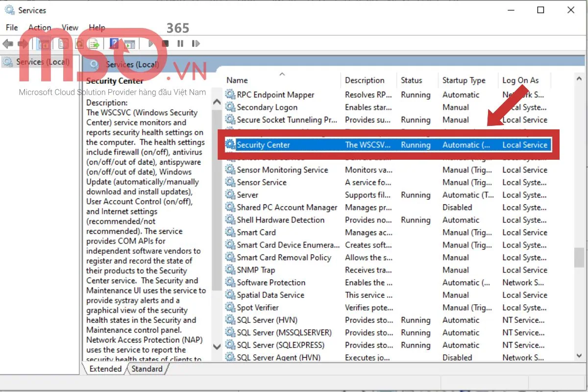Screen dimensions: 588x392
Task: Start the service with the play toolbar icon
Action: tap(150, 44)
